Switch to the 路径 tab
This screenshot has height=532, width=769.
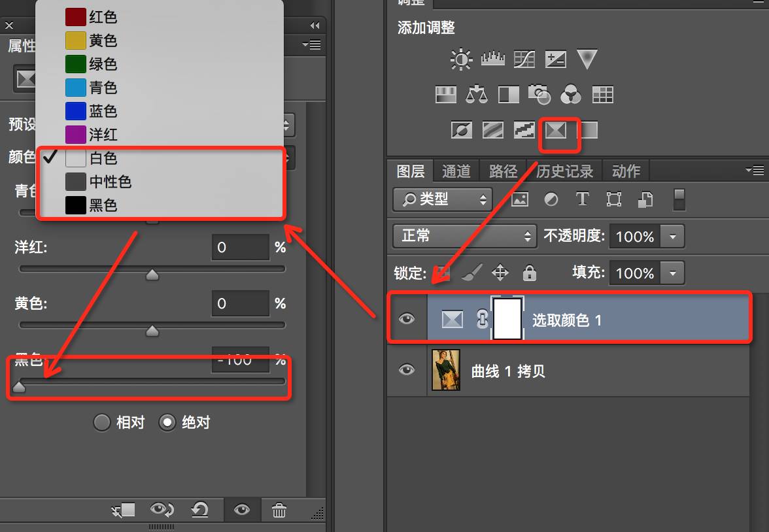504,171
